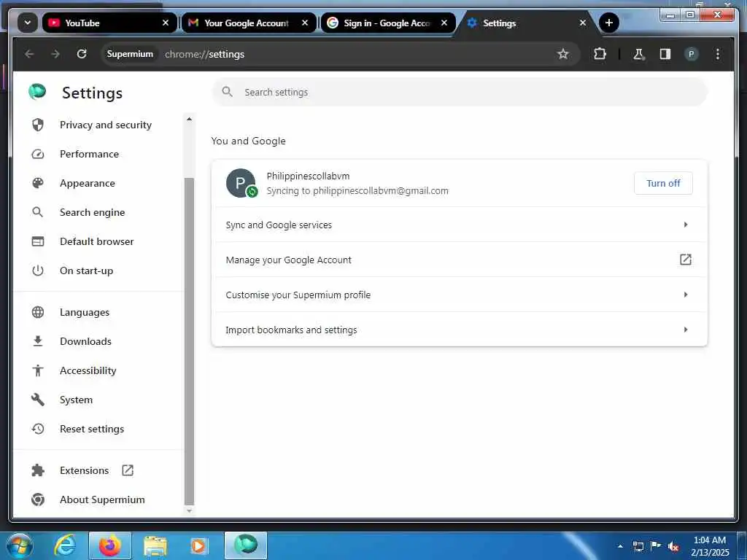This screenshot has height=560, width=747.
Task: Click the Appearance palette icon
Action: 38,183
